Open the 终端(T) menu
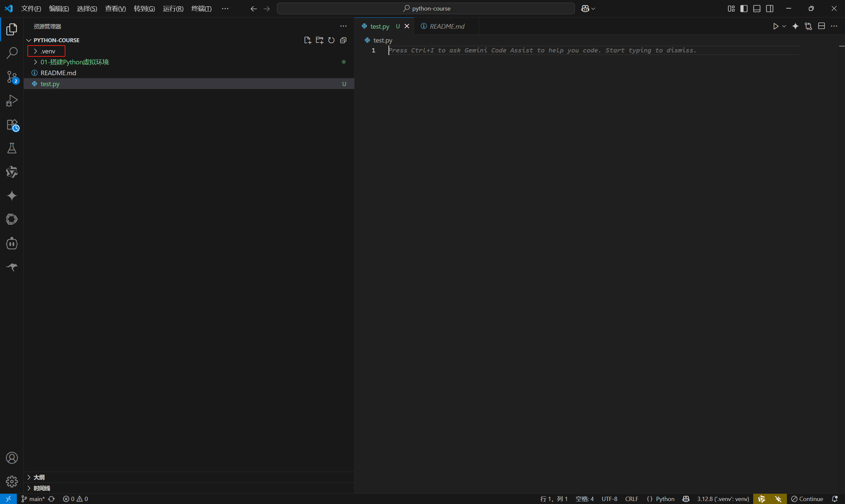This screenshot has height=504, width=845. pyautogui.click(x=201, y=9)
